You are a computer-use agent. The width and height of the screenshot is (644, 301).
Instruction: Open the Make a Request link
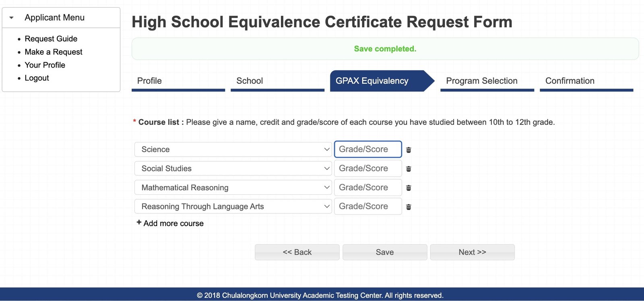pos(54,52)
